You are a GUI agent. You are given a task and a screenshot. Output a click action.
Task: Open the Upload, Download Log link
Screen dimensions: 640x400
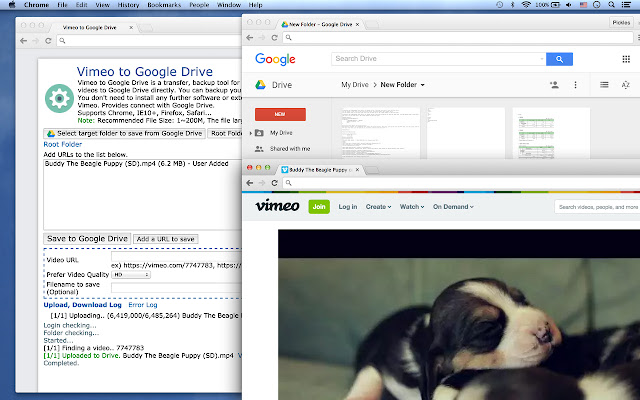click(x=82, y=305)
